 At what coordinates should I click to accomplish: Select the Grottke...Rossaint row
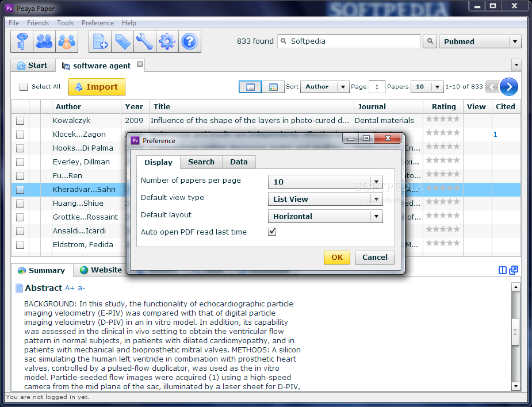point(266,217)
